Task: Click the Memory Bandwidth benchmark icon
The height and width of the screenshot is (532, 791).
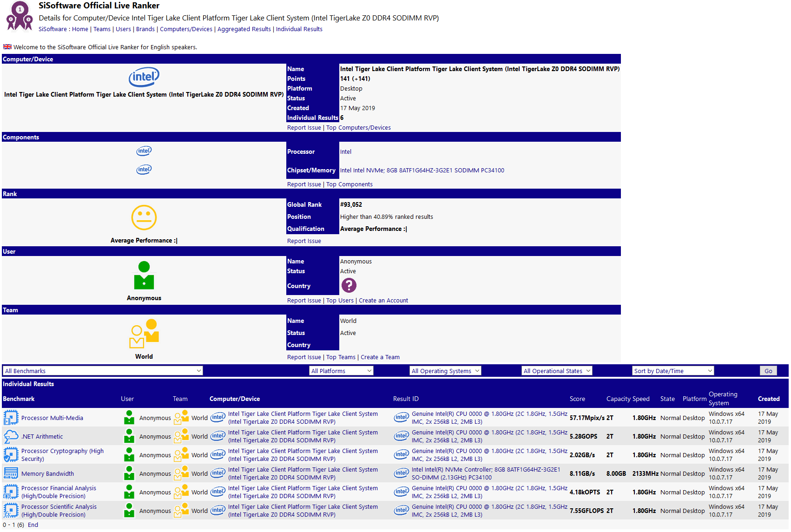Action: (x=11, y=473)
